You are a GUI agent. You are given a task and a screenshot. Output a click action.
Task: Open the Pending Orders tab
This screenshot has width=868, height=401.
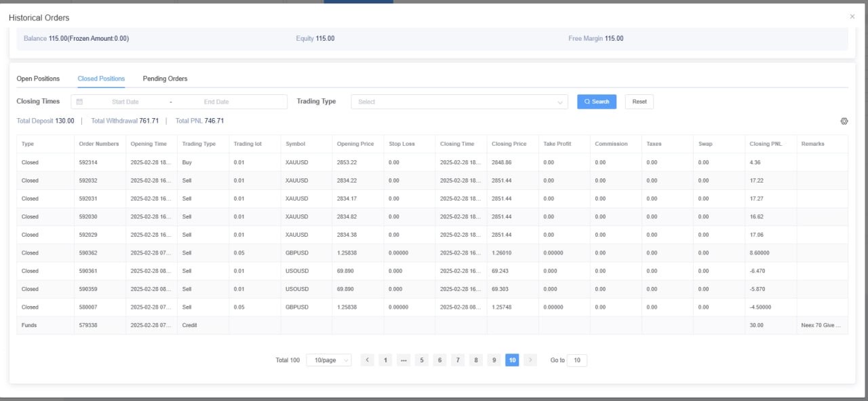[x=165, y=79]
